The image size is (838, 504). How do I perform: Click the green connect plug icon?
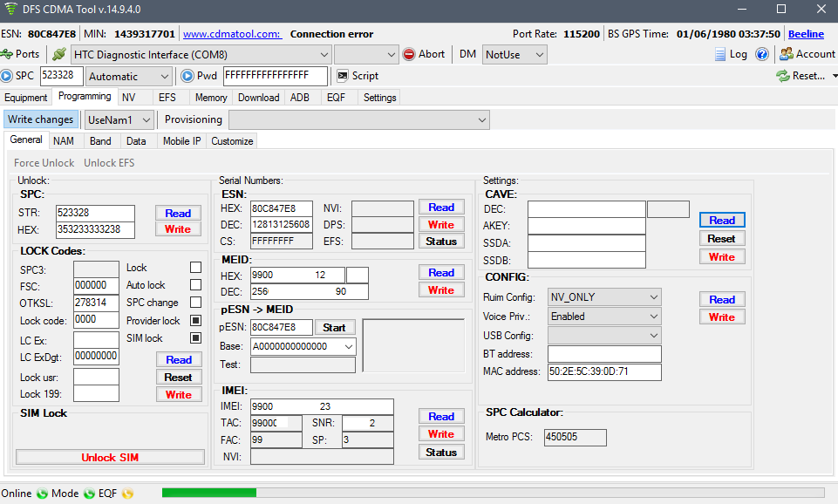point(60,54)
